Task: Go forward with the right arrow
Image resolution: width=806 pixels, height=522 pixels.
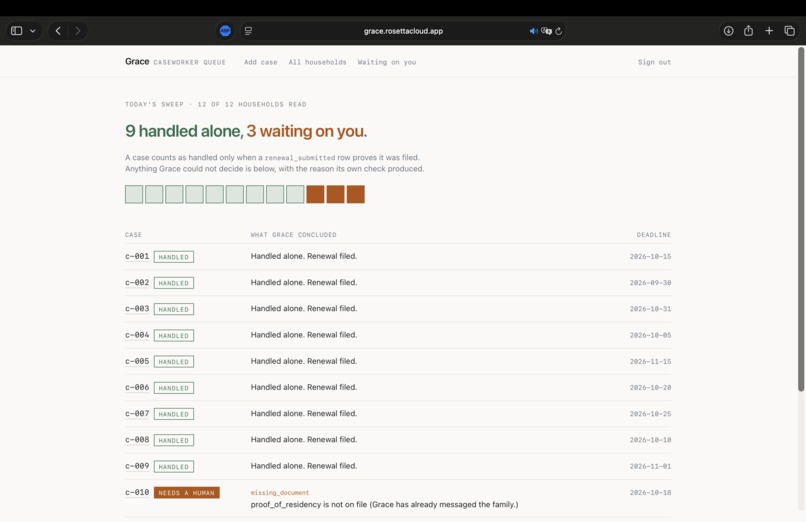Action: [x=78, y=31]
